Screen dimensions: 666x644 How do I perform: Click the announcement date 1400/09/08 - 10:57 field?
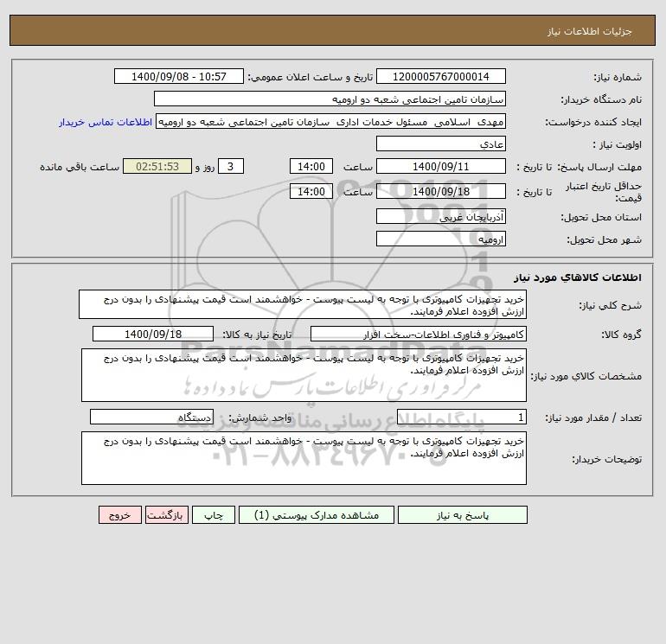click(x=179, y=76)
